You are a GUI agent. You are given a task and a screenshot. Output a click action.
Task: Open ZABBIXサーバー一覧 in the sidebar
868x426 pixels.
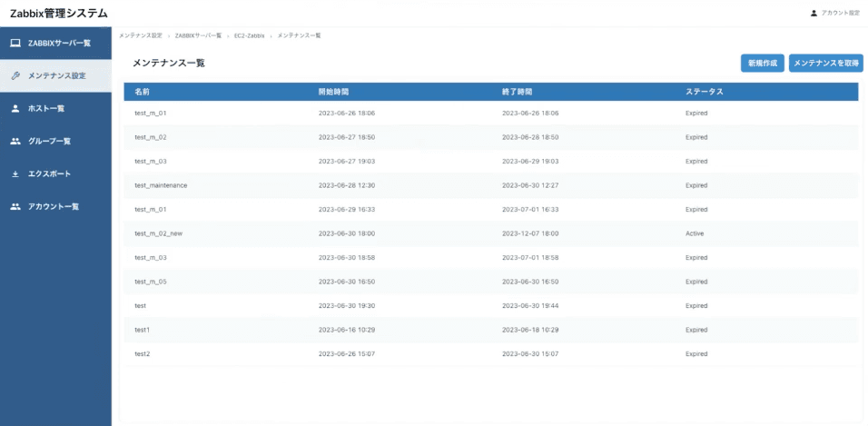click(x=55, y=44)
